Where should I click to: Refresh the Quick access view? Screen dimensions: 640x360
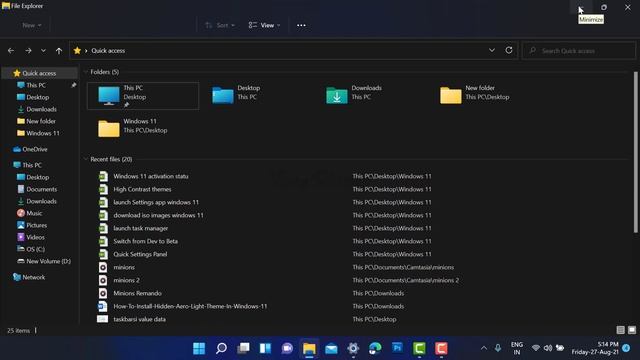click(509, 50)
